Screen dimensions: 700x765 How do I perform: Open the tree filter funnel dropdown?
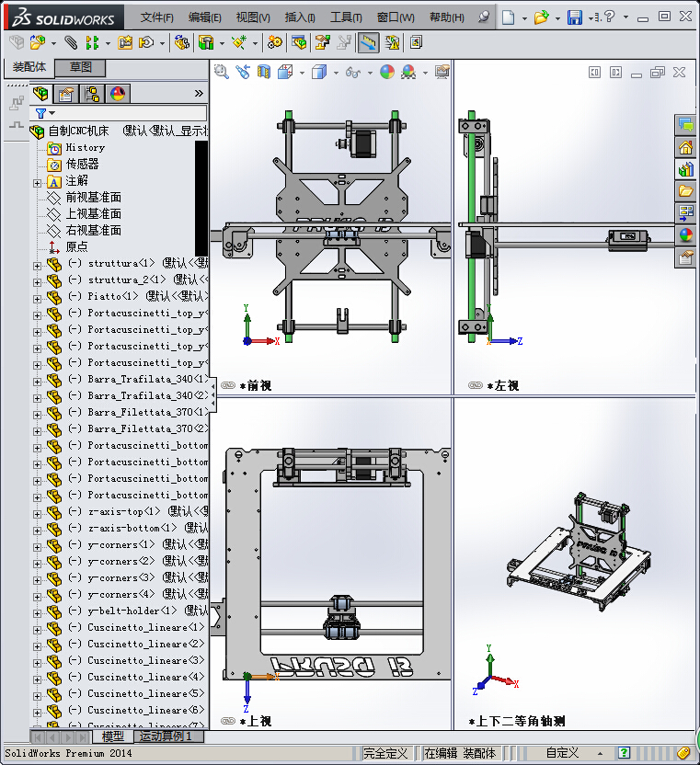pyautogui.click(x=45, y=113)
